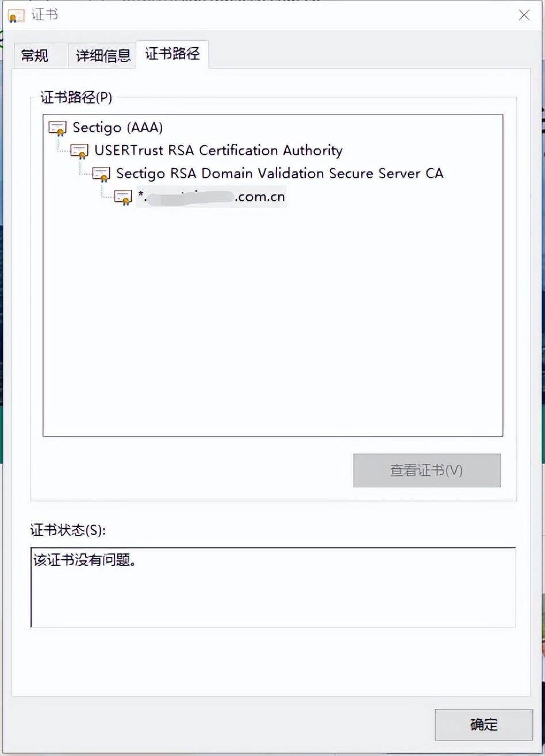
Task: Select USERTrust RSA Certification Authority entry
Action: (x=218, y=151)
